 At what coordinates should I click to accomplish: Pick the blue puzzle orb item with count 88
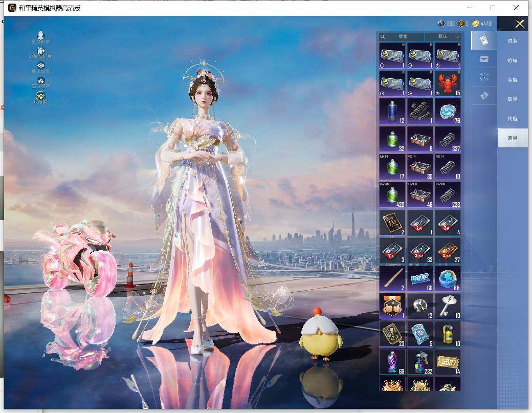point(448,278)
